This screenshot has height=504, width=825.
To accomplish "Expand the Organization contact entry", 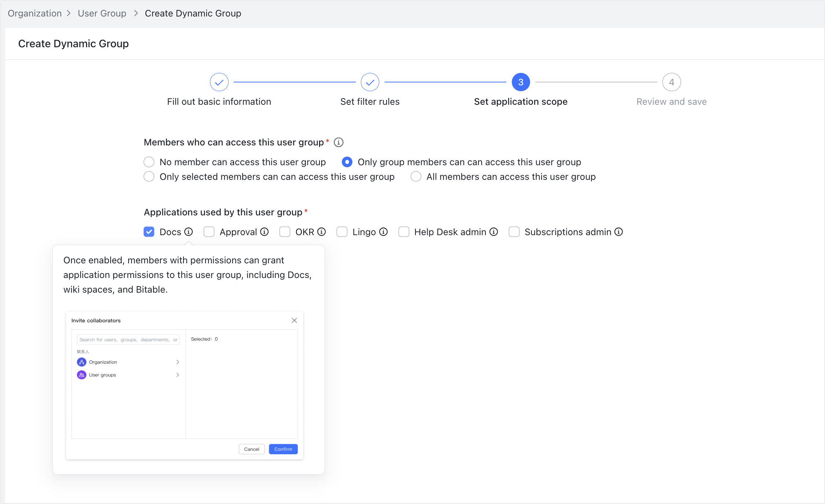I will [178, 362].
